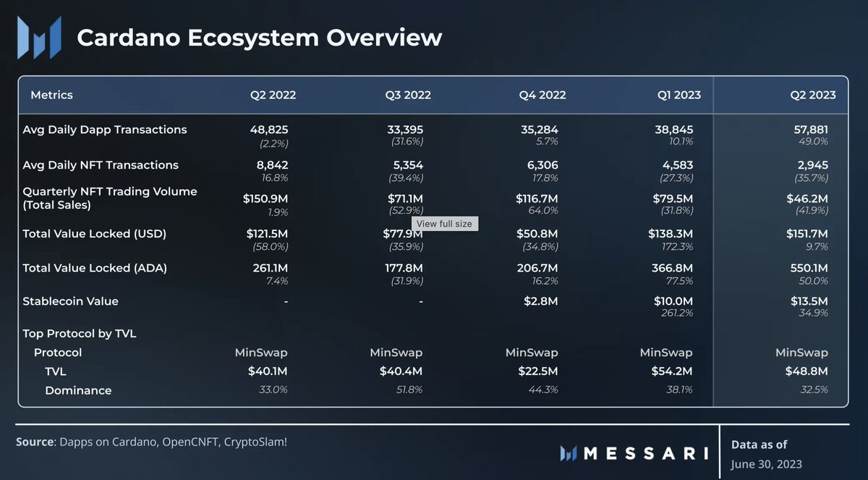Click the $22.5M protocol TVL value

coord(537,371)
